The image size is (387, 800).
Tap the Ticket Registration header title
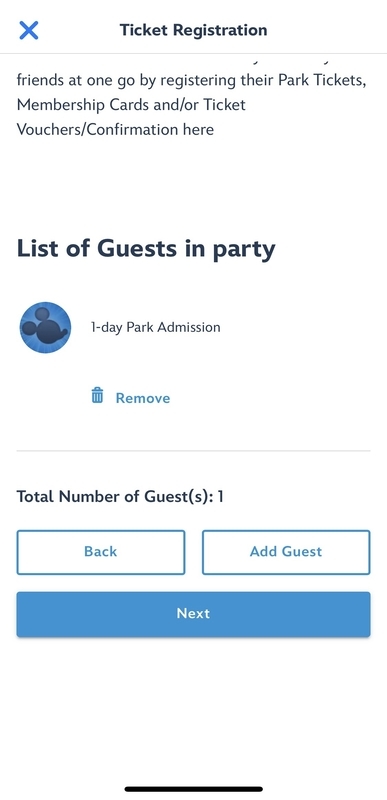coord(193,30)
